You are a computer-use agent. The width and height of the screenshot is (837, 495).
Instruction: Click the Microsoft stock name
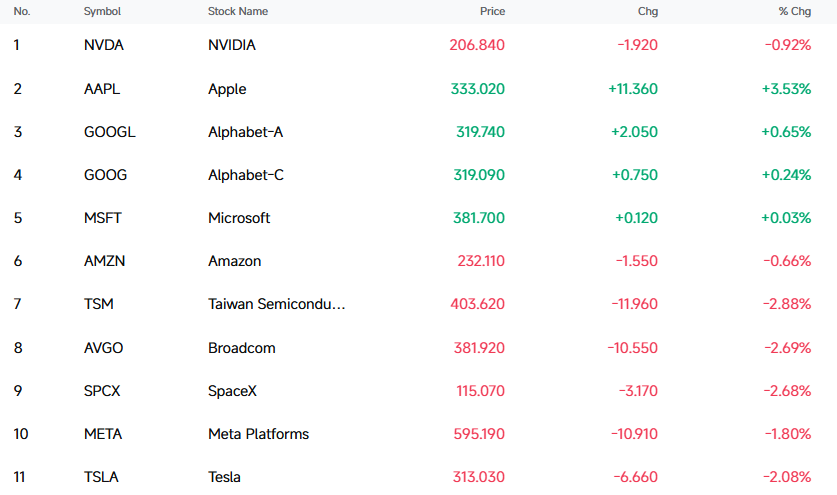click(x=239, y=218)
